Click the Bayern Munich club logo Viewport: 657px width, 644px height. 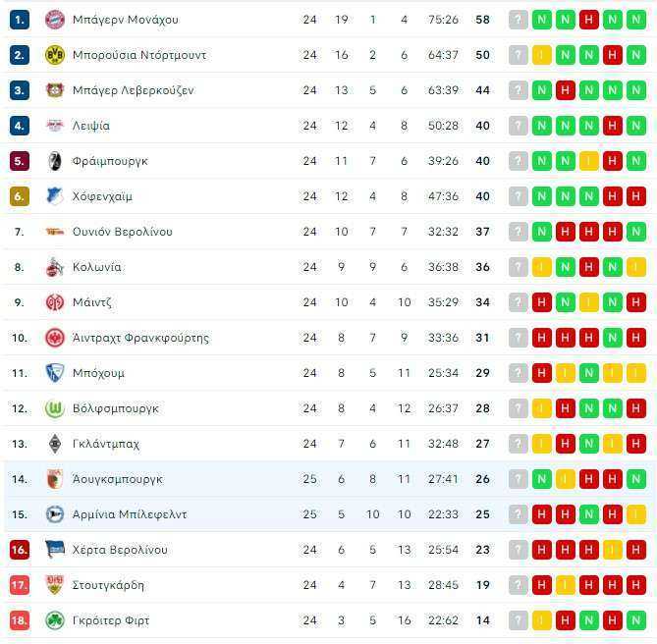[55, 20]
